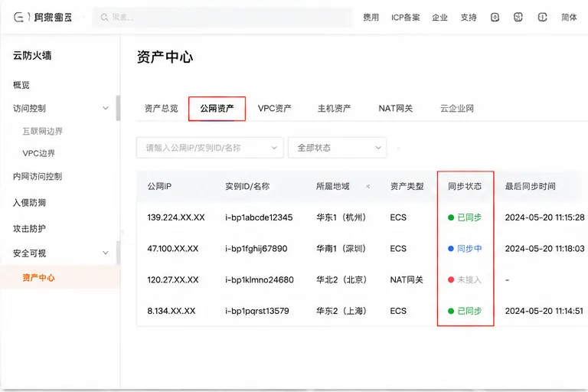
Task: Switch to the 资产总览 tab
Action: (x=162, y=109)
